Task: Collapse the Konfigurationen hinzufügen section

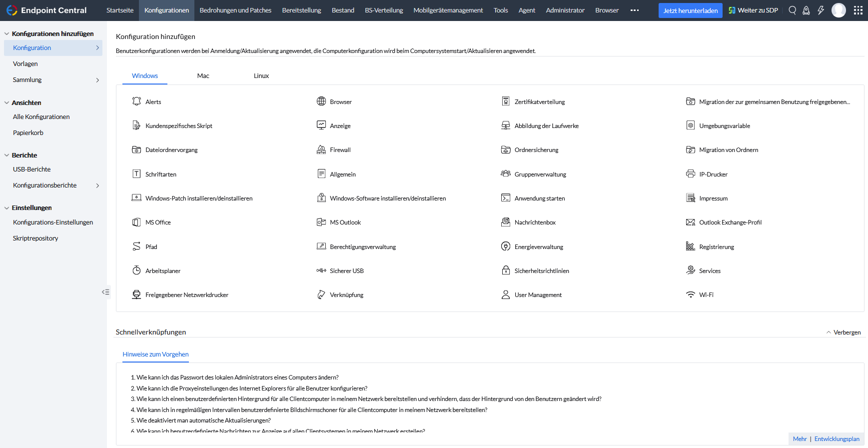Action: point(6,33)
